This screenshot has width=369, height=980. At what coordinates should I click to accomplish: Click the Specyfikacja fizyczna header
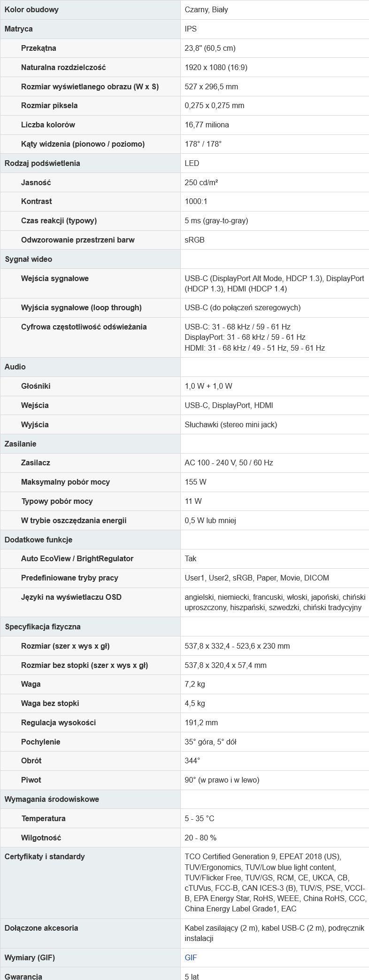(x=43, y=627)
